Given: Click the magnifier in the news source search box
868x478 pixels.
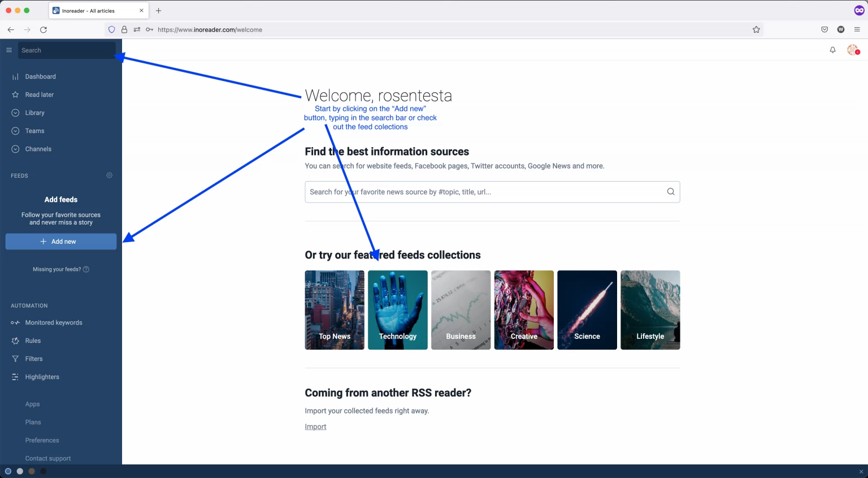Looking at the screenshot, I should (x=671, y=192).
